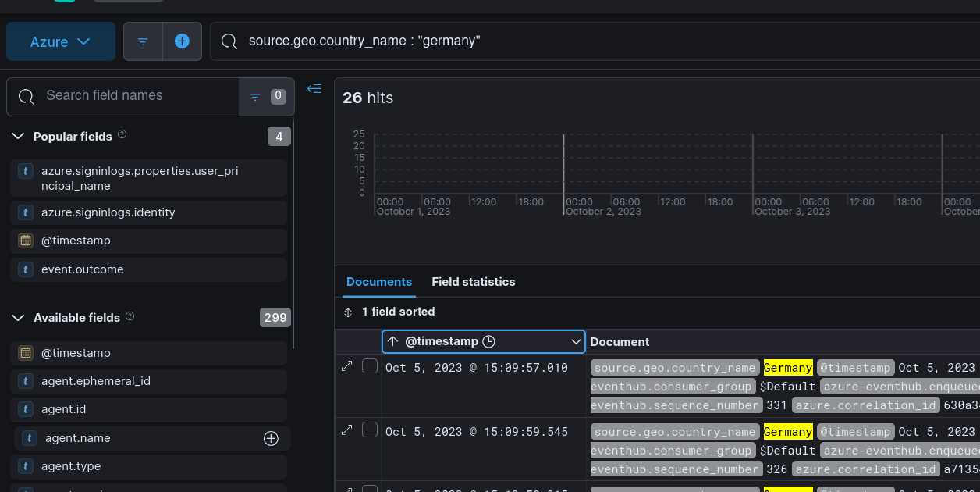Click the 1 field sorted button

click(x=389, y=312)
